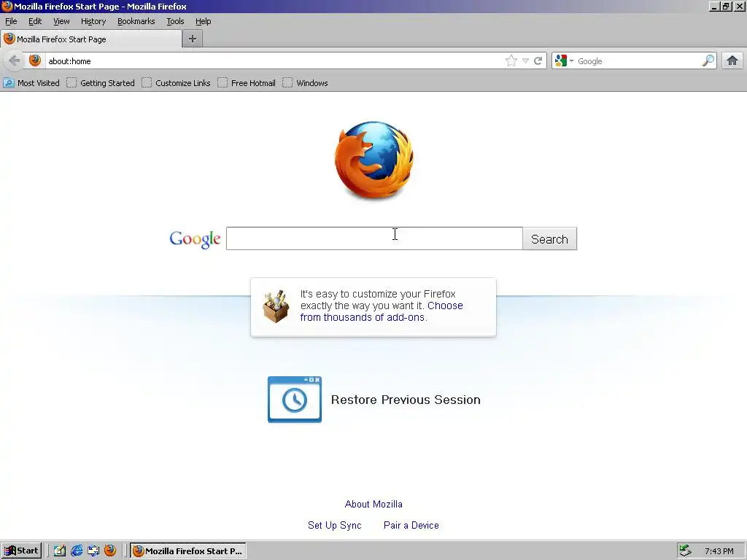Restore down the Firefox window
747x560 pixels.
[726, 6]
